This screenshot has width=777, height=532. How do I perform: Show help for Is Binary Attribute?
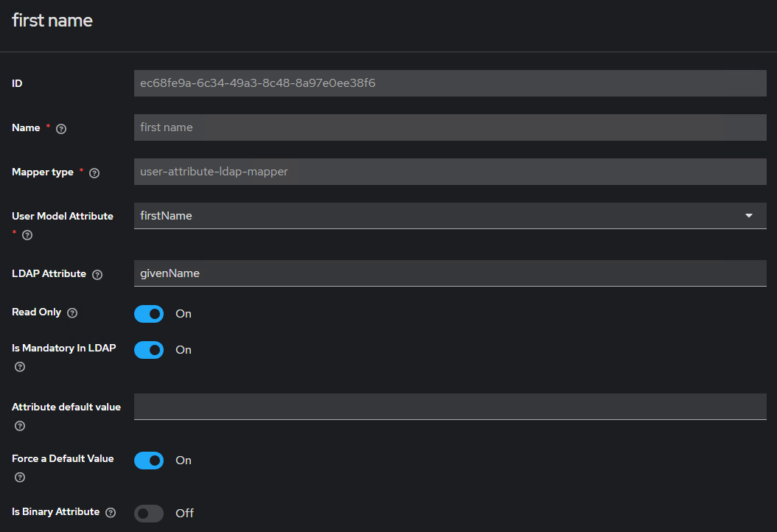(111, 512)
